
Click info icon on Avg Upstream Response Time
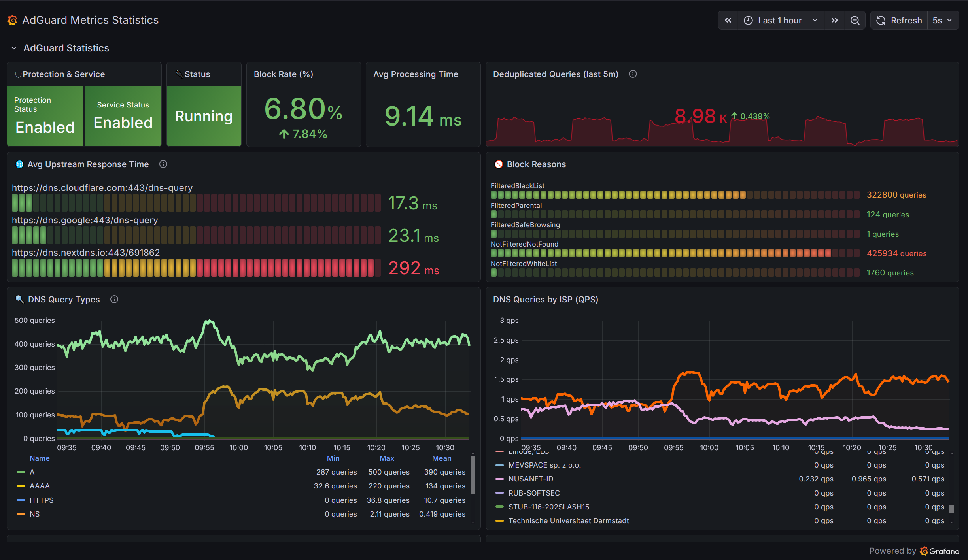coord(163,164)
